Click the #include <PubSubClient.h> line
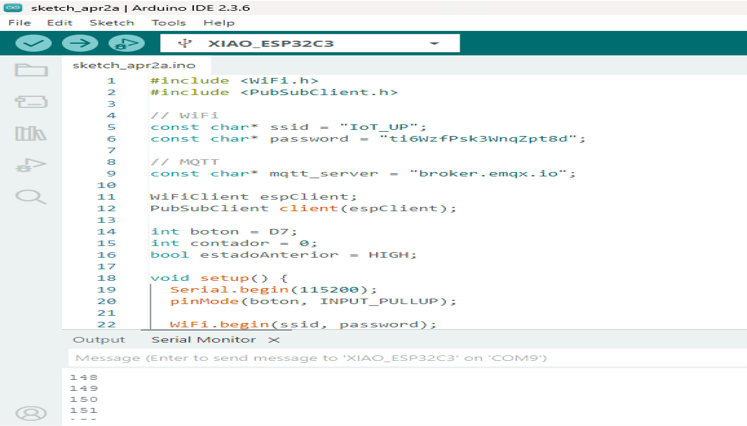The height and width of the screenshot is (426, 747). coord(274,92)
